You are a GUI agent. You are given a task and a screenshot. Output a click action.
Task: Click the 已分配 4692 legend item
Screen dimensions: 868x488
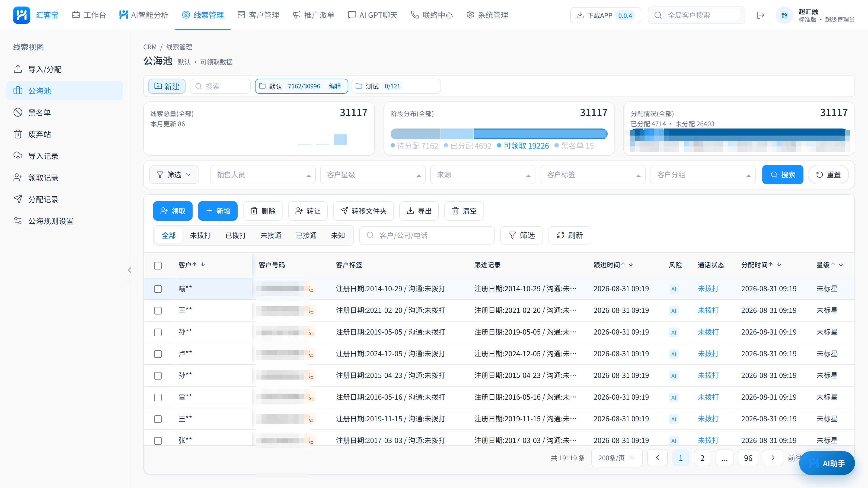click(x=468, y=146)
